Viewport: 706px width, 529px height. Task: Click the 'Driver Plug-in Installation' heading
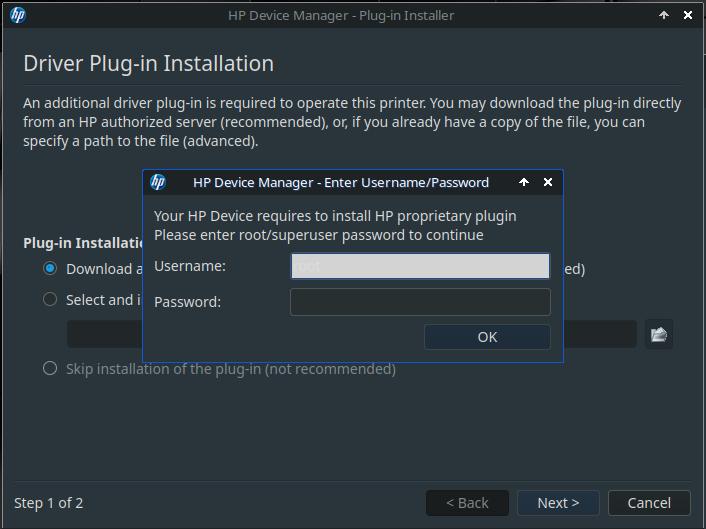[149, 63]
